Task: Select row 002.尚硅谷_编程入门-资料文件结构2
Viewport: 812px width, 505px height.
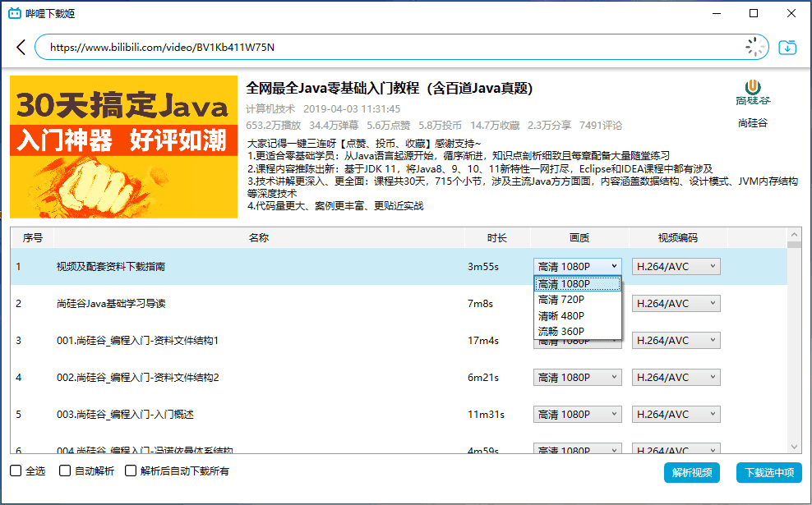Action: [399, 377]
